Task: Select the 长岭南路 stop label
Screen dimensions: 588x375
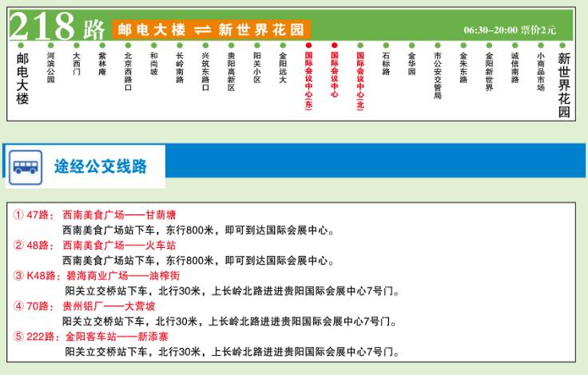Action: tap(180, 68)
